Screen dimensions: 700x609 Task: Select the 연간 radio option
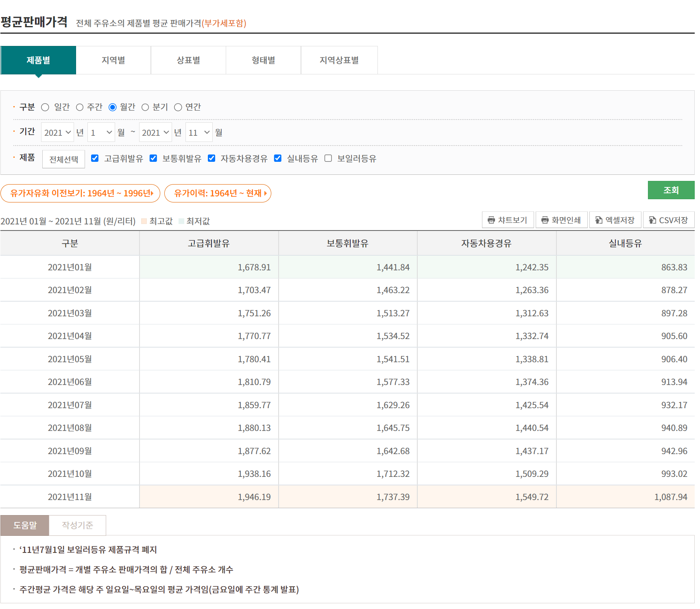click(178, 107)
